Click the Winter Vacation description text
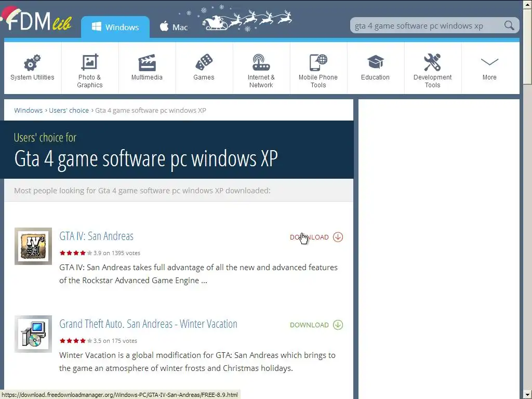532x399 pixels. click(197, 362)
